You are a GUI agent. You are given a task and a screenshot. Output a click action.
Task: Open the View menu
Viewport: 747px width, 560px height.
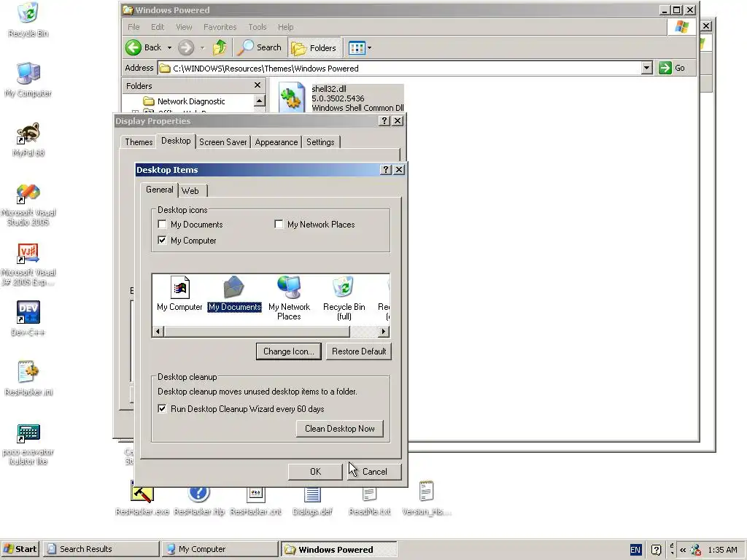[x=184, y=27]
